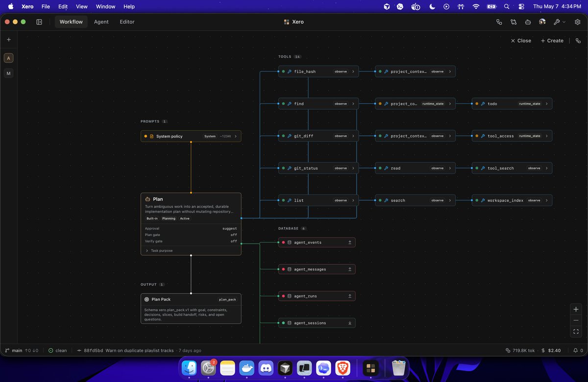Switch to the Workflow tab
Image resolution: width=588 pixels, height=382 pixels.
(71, 22)
